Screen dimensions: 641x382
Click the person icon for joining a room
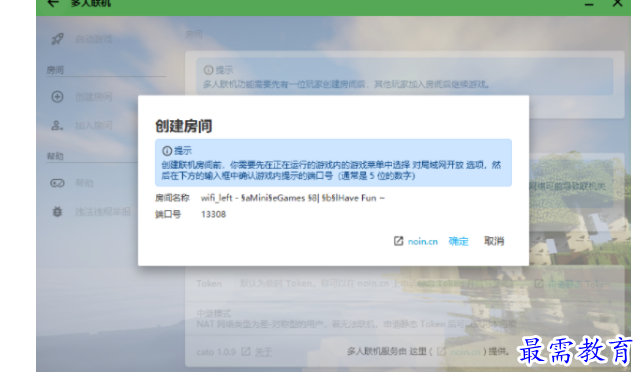pos(57,126)
